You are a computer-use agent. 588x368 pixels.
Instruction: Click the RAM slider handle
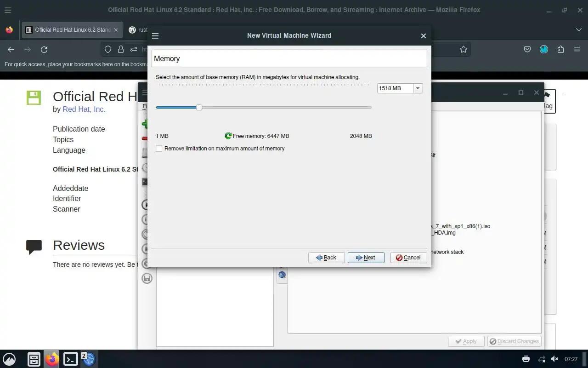199,107
